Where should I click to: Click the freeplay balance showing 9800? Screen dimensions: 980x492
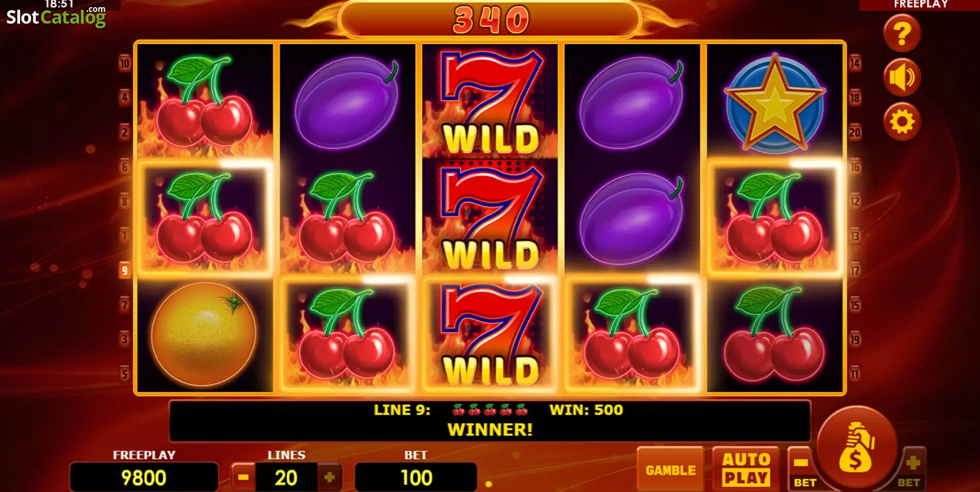click(144, 478)
